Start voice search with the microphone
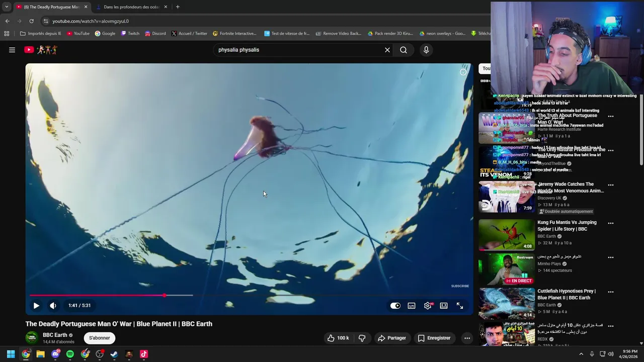This screenshot has height=362, width=644. [426, 50]
